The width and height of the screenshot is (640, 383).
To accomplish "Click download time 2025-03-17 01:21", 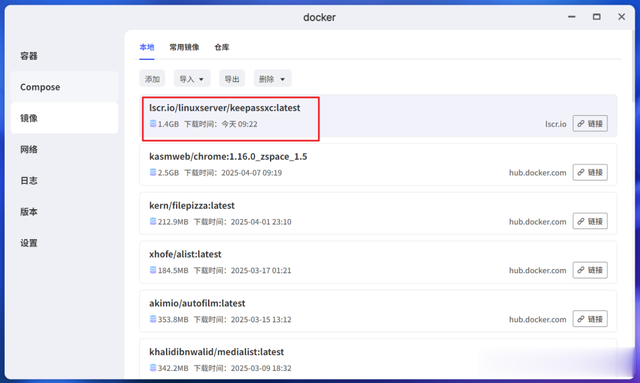I will pyautogui.click(x=261, y=270).
